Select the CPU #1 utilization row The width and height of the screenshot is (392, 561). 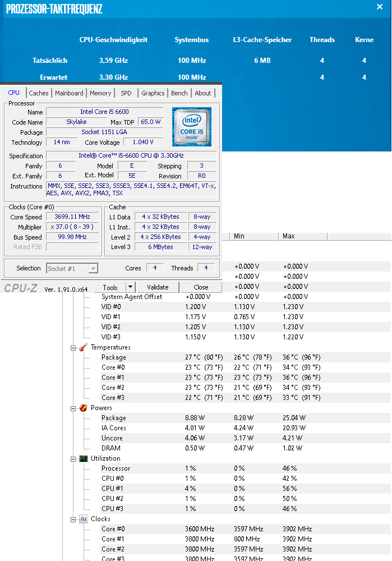(246, 489)
